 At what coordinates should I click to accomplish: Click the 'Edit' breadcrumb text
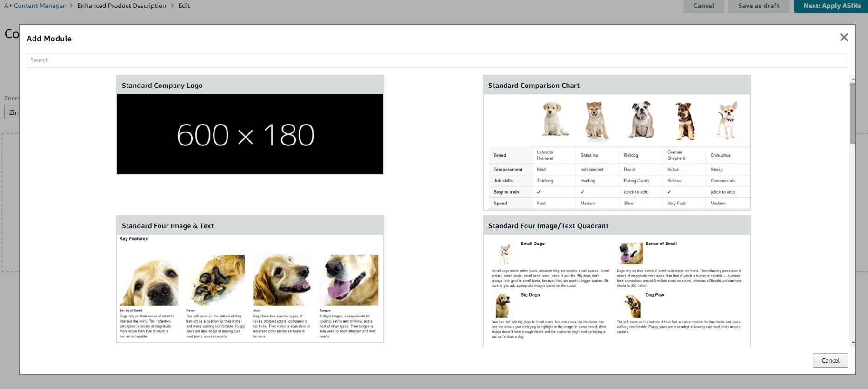click(184, 6)
